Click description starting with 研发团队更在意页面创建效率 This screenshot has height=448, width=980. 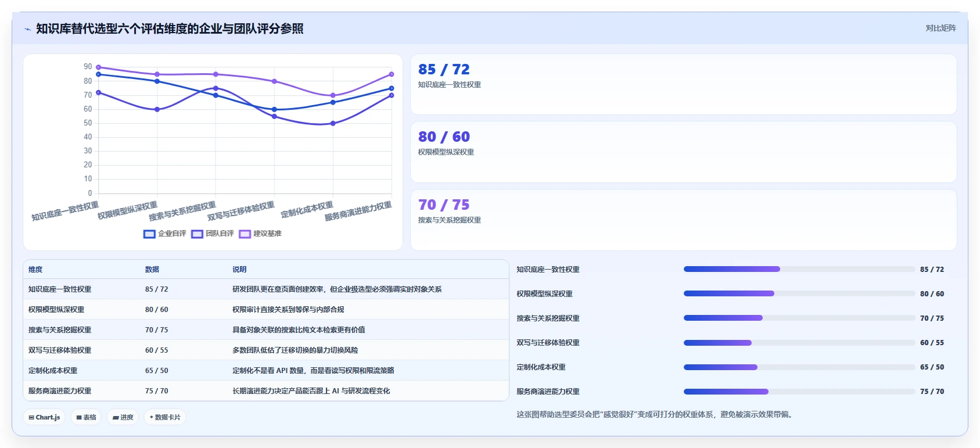point(337,289)
